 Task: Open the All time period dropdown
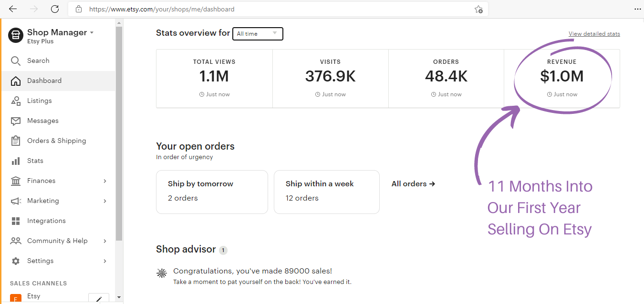[258, 34]
